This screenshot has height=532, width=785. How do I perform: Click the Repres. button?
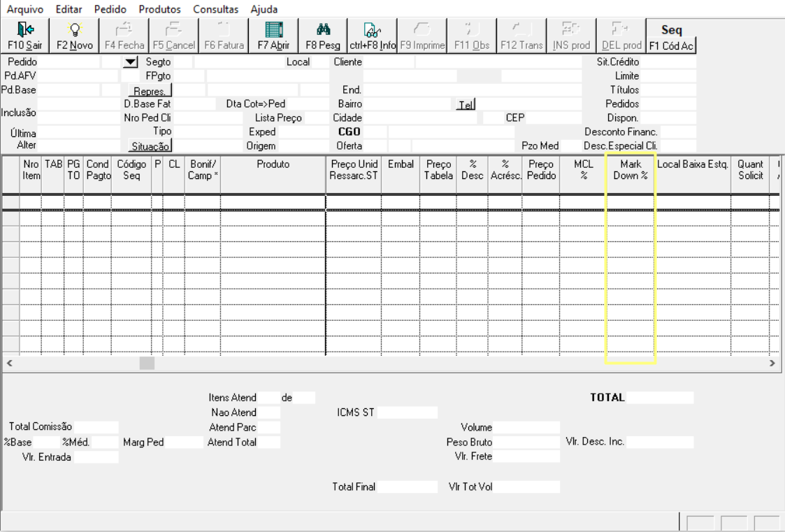pyautogui.click(x=150, y=91)
